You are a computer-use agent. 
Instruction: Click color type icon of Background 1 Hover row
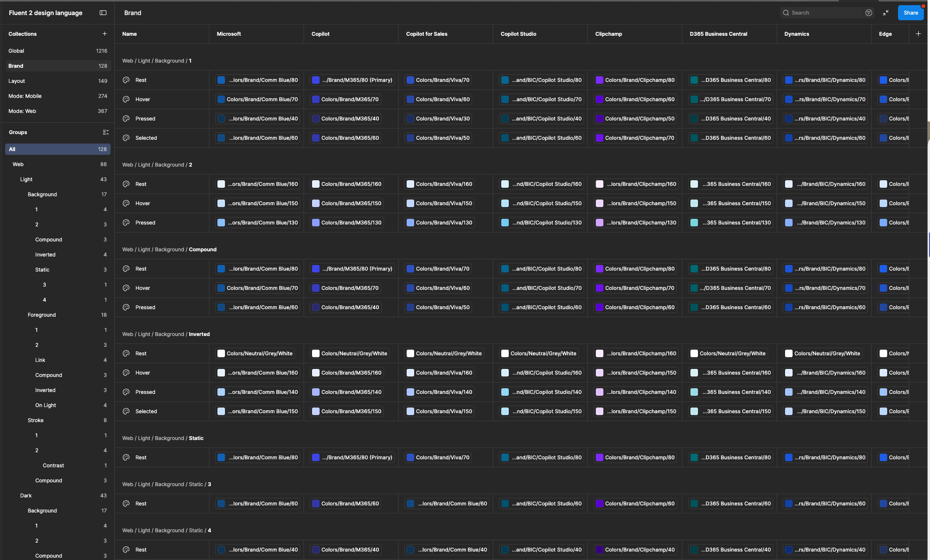click(x=126, y=99)
